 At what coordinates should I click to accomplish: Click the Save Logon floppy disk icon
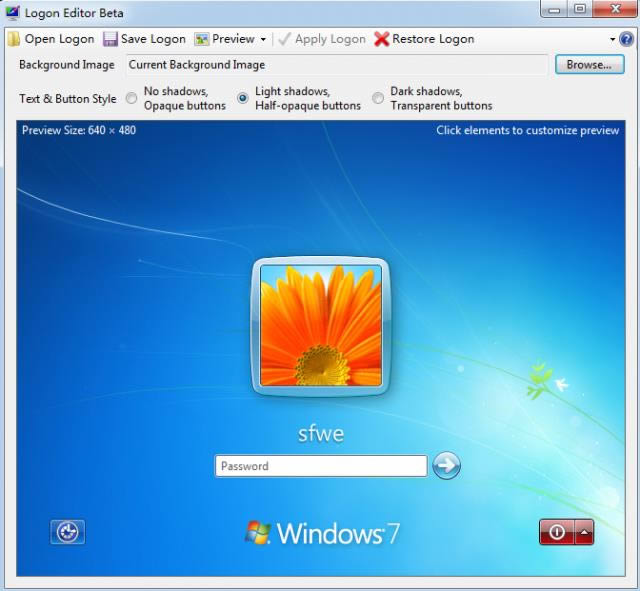(x=110, y=39)
